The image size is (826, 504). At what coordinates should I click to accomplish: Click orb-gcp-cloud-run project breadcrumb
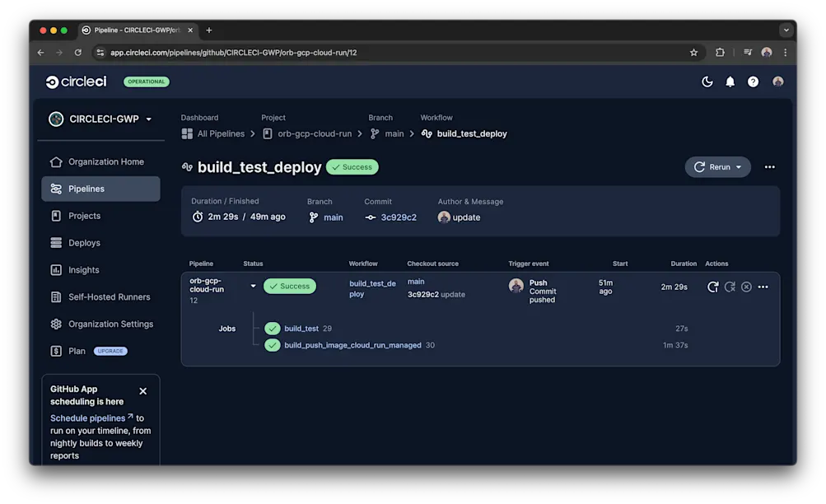coord(307,133)
